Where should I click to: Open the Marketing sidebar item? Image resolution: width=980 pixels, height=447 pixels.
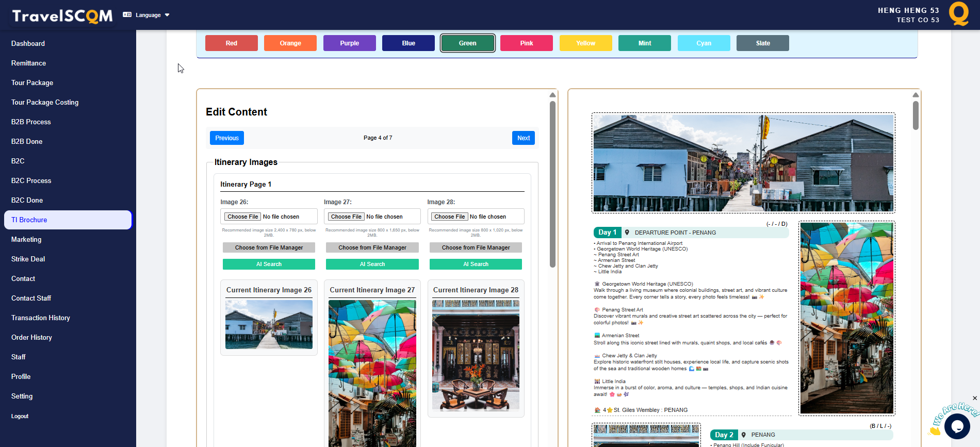click(x=26, y=239)
